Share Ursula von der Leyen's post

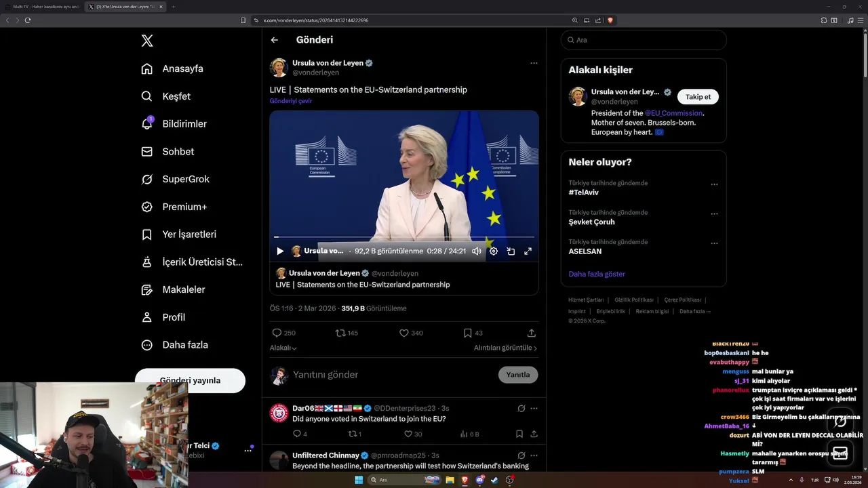532,333
